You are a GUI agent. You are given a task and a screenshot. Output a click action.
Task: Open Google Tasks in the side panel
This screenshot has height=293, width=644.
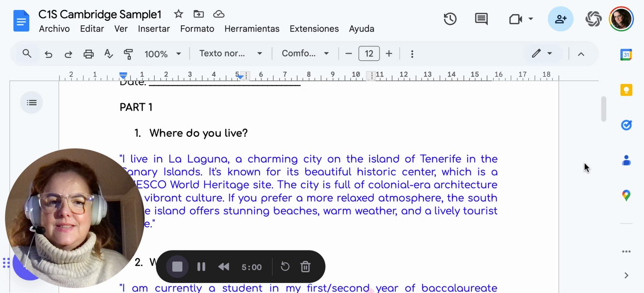[626, 125]
